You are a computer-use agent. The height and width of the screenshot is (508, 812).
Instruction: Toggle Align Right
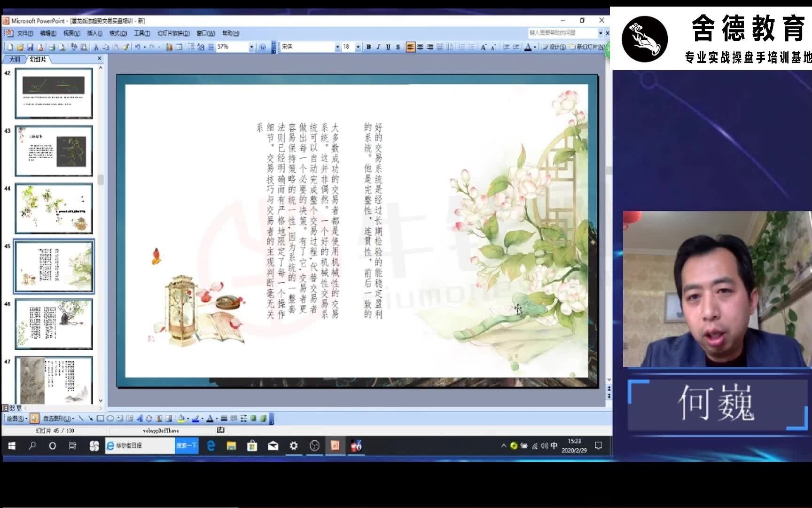coord(430,47)
